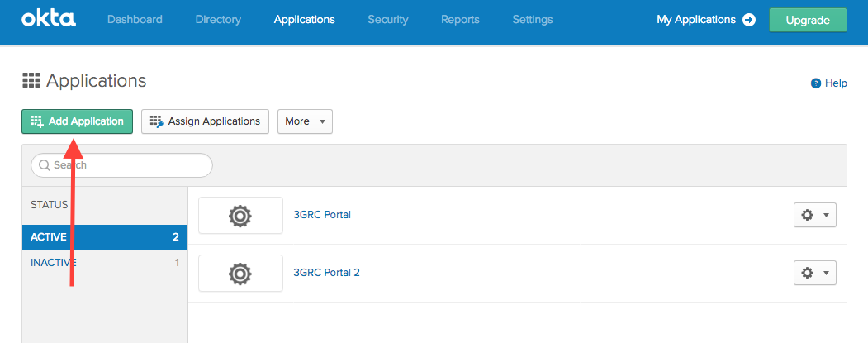Screen dimensions: 868x343
Task: Click the green Upgrade button
Action: (808, 21)
